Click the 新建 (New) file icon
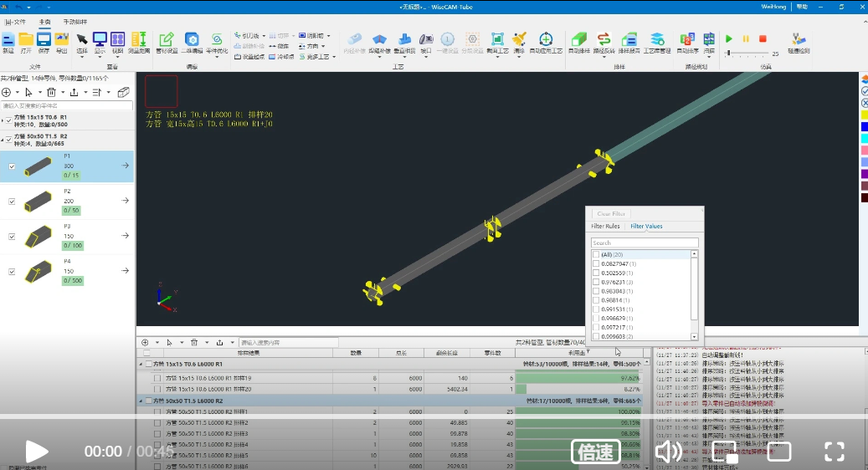Screen dimensions: 868x470 (8, 42)
